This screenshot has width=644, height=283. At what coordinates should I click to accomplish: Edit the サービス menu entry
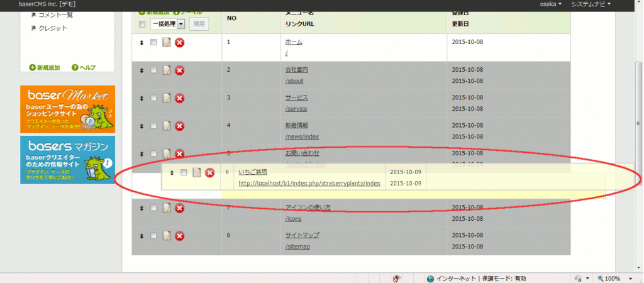166,98
